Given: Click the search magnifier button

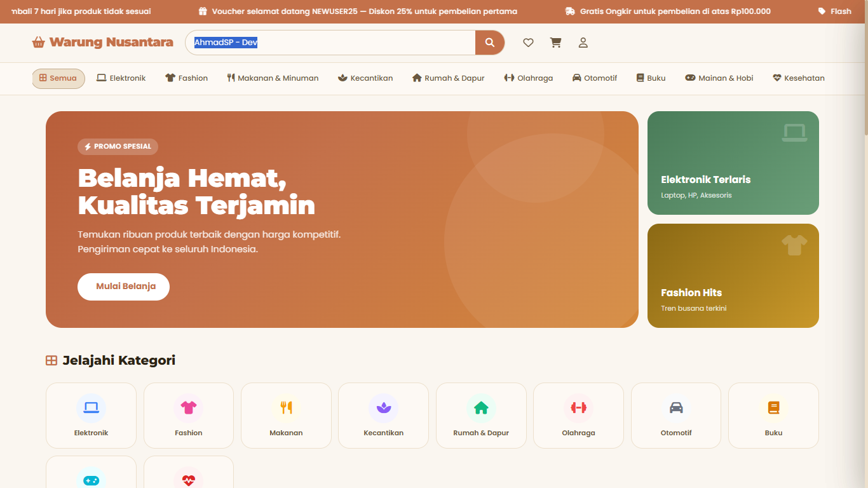Looking at the screenshot, I should point(490,43).
